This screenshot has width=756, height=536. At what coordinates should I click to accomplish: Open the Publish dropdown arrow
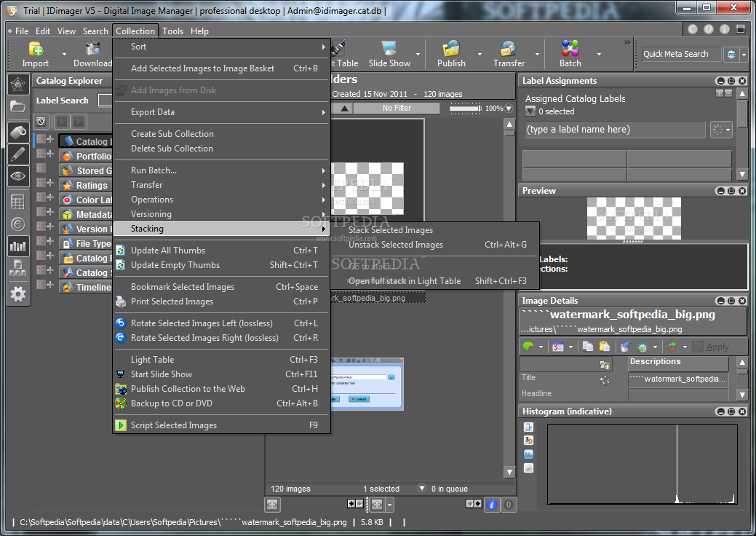[480, 54]
